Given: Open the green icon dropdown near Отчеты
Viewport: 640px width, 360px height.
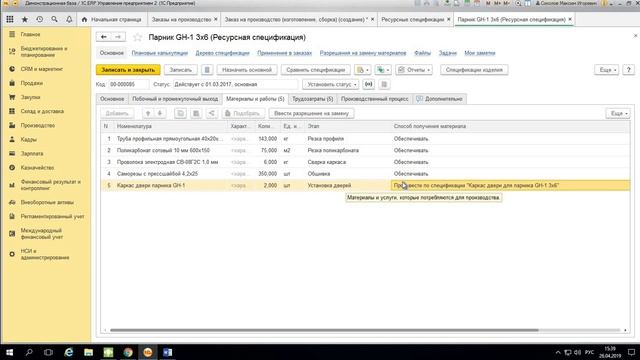Looking at the screenshot, I should point(383,70).
